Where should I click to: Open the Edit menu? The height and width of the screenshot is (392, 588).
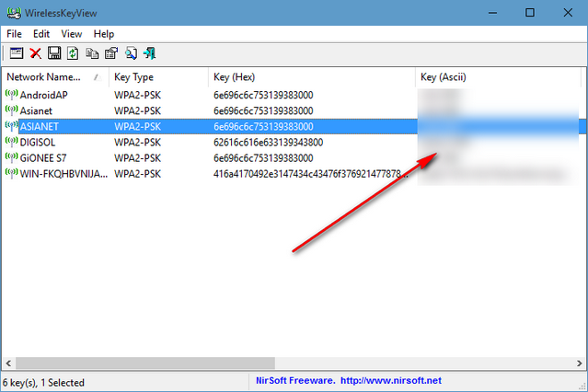41,34
